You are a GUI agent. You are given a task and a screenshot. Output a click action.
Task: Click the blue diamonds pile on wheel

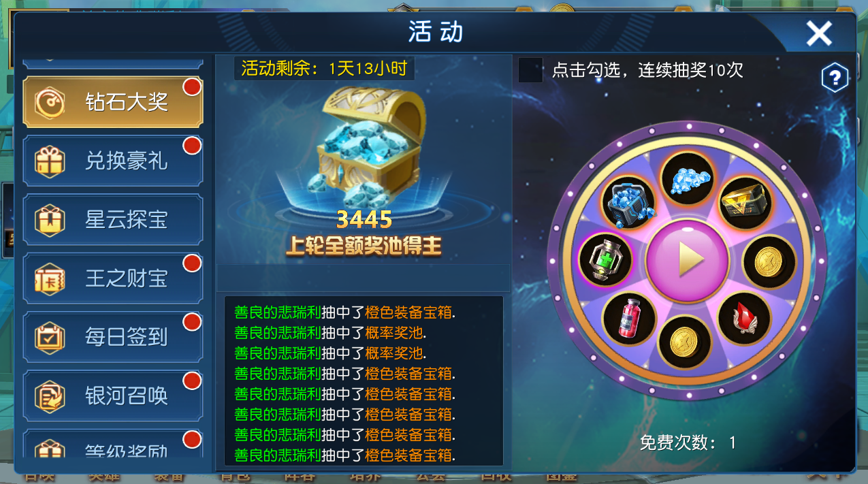[688, 178]
